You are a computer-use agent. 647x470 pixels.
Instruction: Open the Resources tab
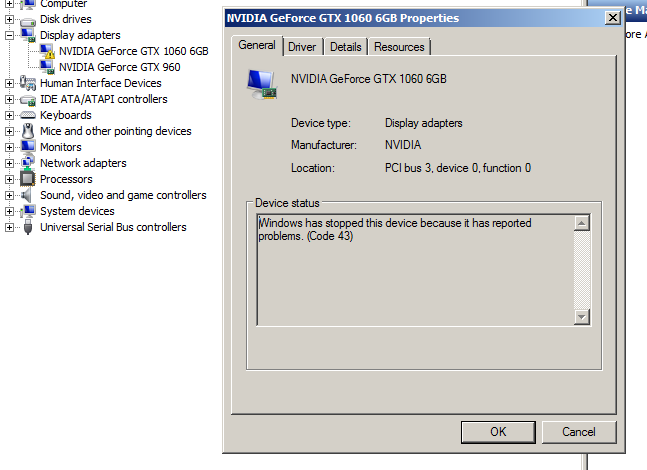(399, 47)
